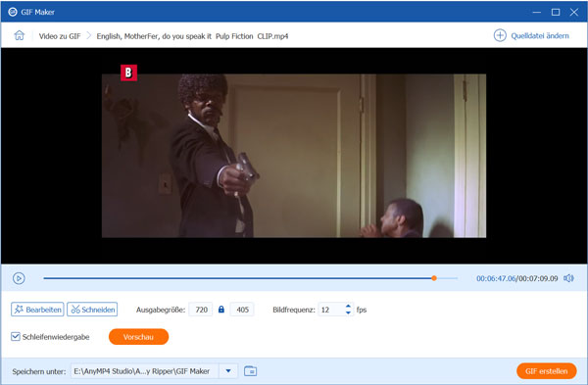Browse output folder with folder icon
The width and height of the screenshot is (588, 385).
point(250,371)
